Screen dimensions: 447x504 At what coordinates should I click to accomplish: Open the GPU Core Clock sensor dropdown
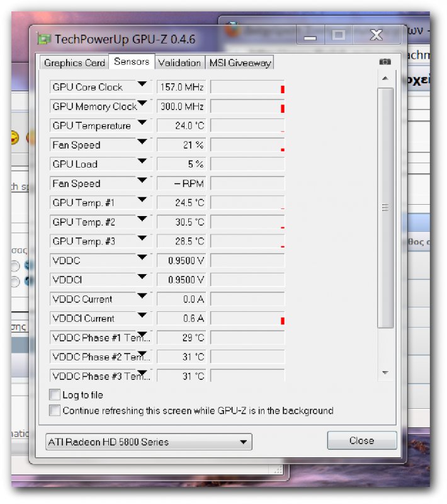pos(142,84)
